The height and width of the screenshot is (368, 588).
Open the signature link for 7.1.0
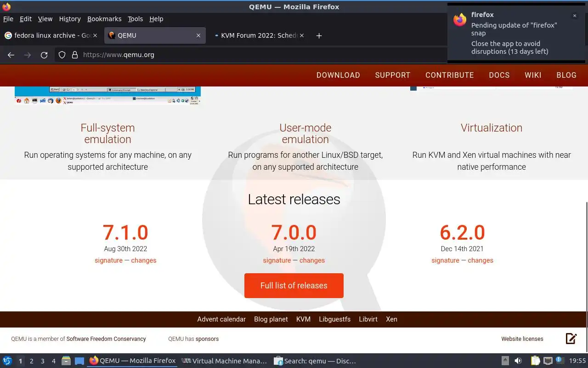coord(108,260)
